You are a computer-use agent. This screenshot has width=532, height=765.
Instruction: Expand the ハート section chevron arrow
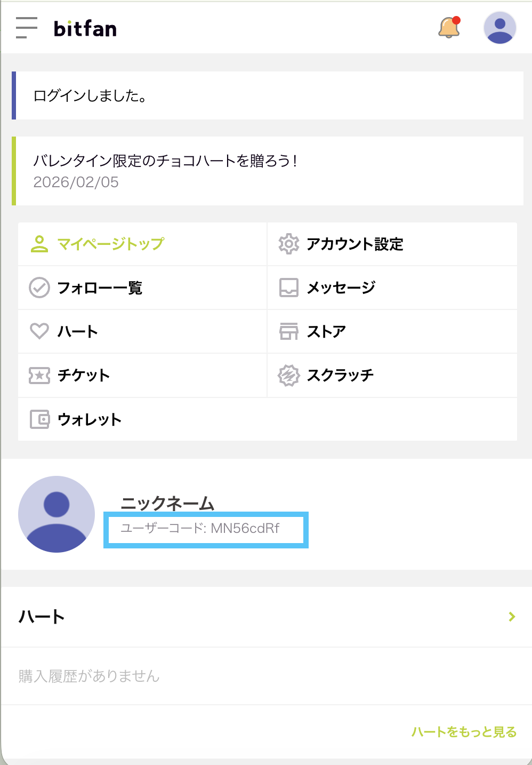[512, 617]
